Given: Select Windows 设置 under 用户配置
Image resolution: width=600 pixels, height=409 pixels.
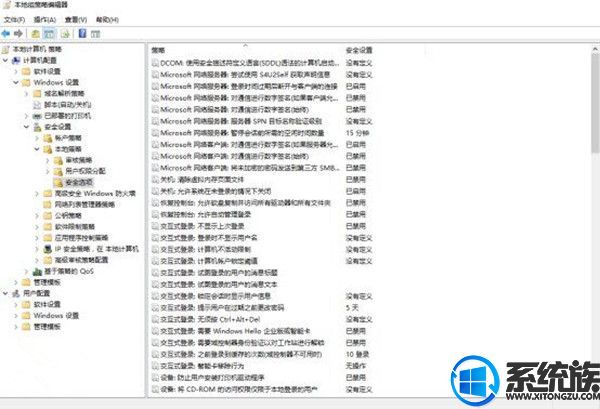Looking at the screenshot, I should pos(56,316).
